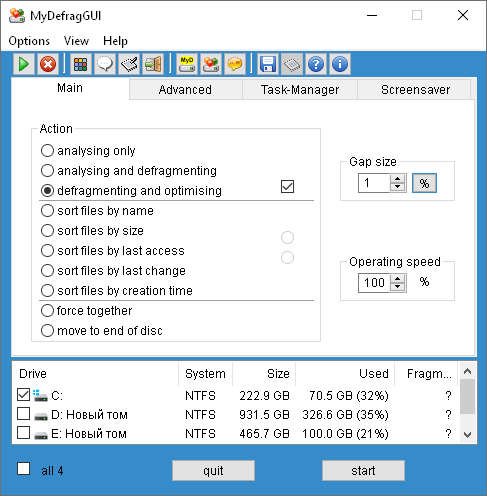Click the drive list scrollbar thumb
The image size is (487, 496).
468,396
